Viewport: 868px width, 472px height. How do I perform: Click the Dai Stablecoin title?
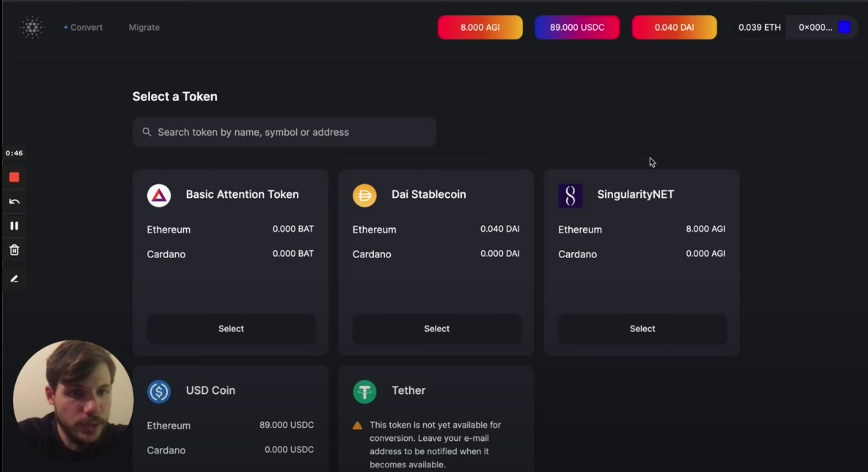[428, 194]
